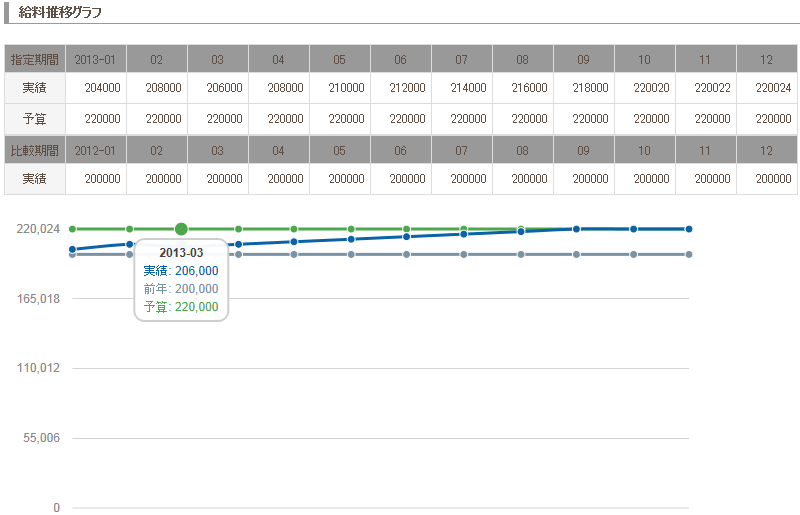Click the 214000 actual value cell
800x515 pixels.
click(x=468, y=88)
